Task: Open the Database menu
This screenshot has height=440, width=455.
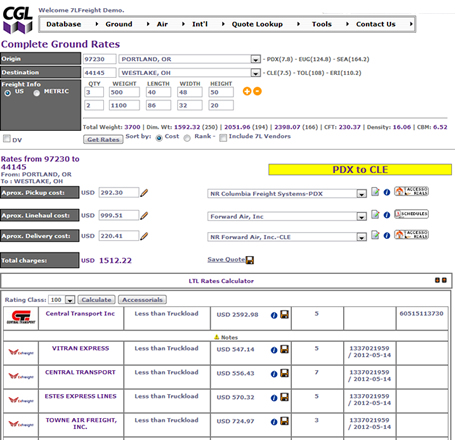Action: click(x=64, y=24)
